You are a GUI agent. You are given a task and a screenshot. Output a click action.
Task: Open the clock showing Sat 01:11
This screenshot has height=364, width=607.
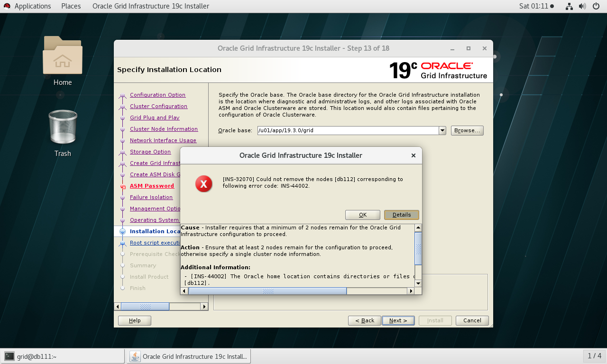click(x=536, y=6)
